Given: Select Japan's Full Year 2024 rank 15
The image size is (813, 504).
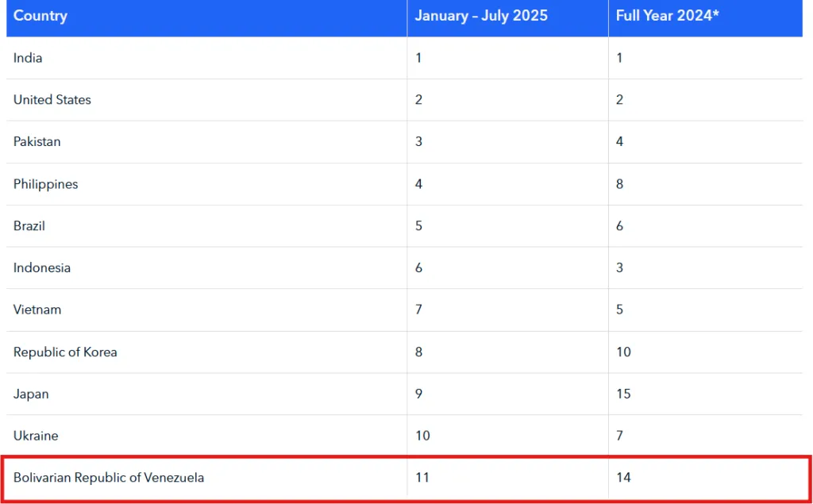Looking at the screenshot, I should click(624, 394).
